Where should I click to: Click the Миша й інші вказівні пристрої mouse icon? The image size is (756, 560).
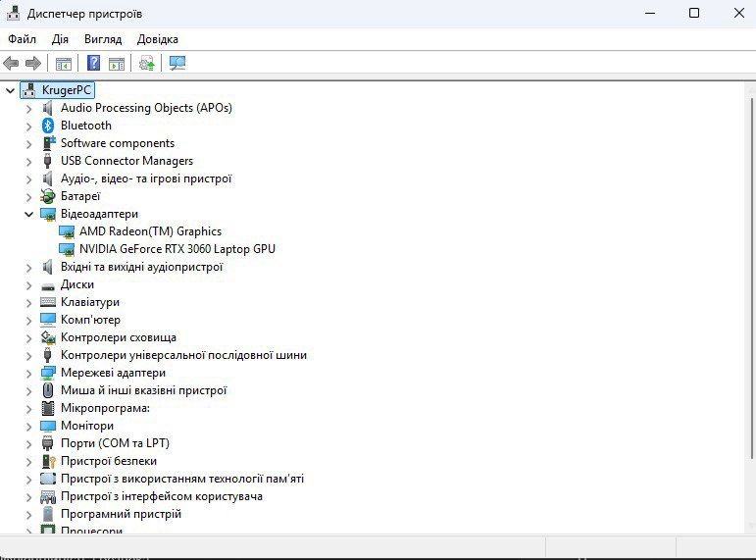pyautogui.click(x=48, y=390)
